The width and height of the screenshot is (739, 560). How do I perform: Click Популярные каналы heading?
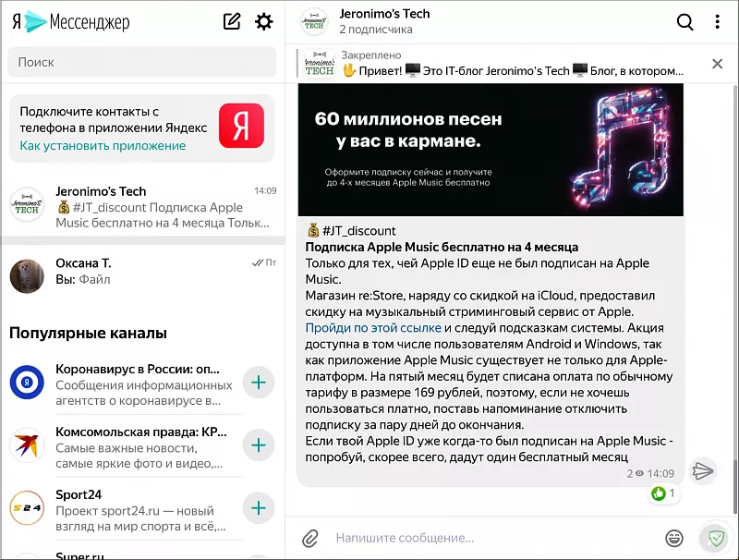pos(88,333)
